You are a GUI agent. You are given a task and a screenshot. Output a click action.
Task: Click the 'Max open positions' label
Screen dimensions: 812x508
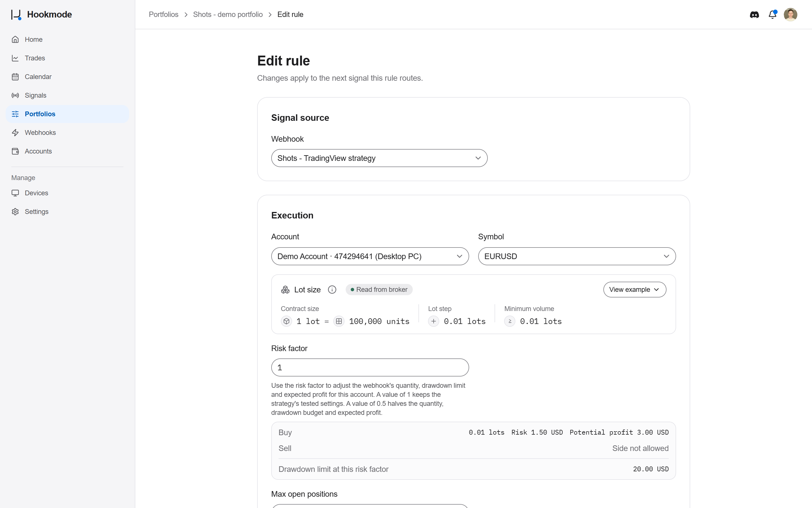coord(304,494)
